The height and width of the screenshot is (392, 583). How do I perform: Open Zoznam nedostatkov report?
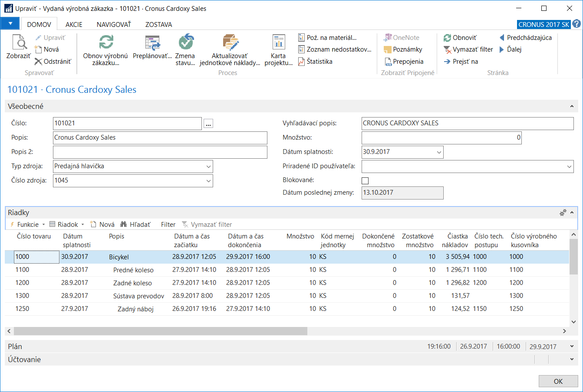tap(335, 49)
